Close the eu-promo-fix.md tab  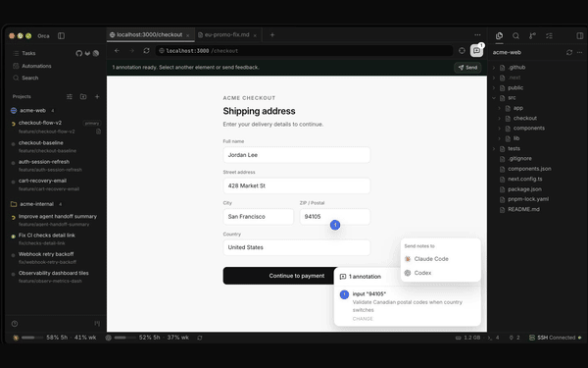click(x=255, y=35)
